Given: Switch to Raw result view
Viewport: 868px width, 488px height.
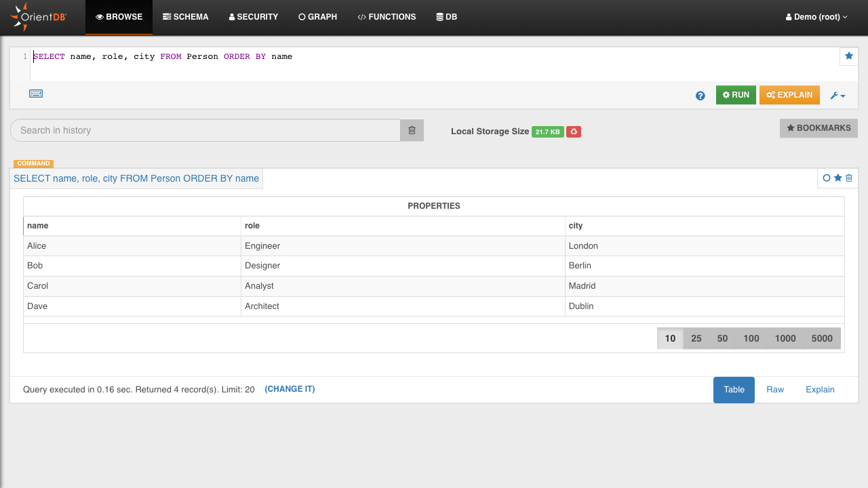Looking at the screenshot, I should tap(775, 390).
